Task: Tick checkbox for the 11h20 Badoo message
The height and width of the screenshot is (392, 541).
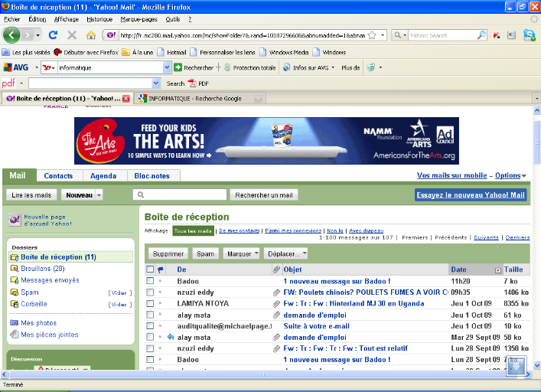Action: coord(150,281)
